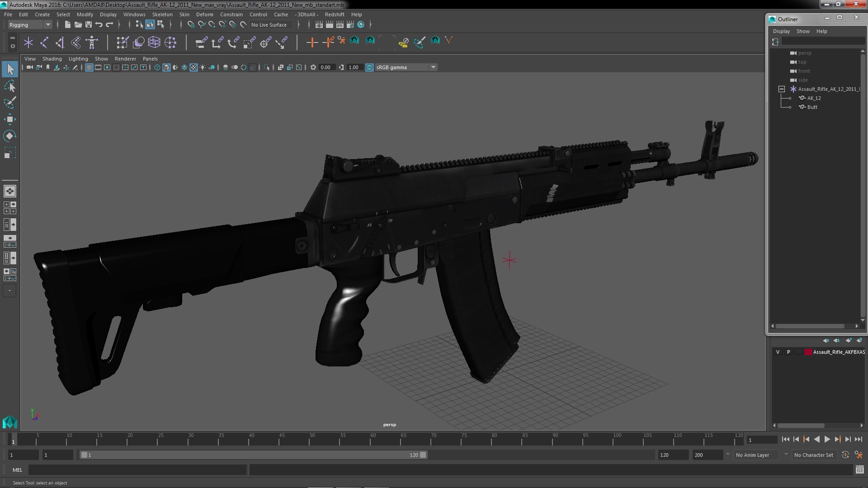Open the Redshift menu
This screenshot has height=488, width=868.
tap(335, 14)
